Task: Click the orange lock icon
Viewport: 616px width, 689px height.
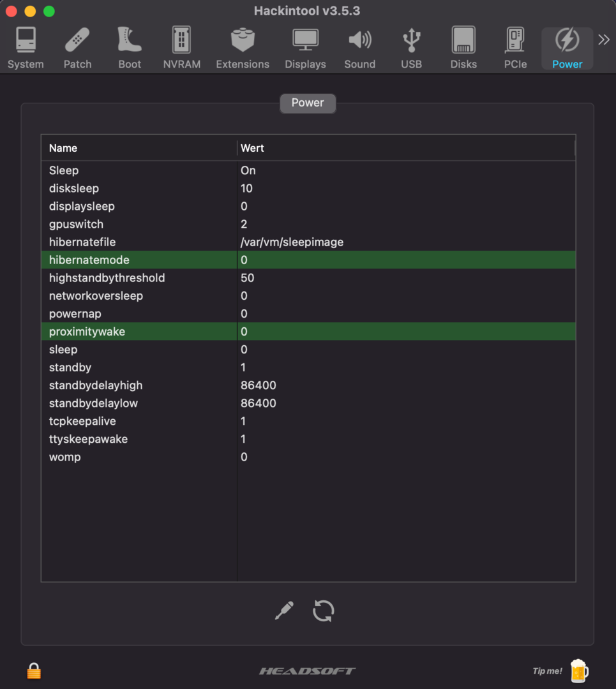Action: click(34, 671)
